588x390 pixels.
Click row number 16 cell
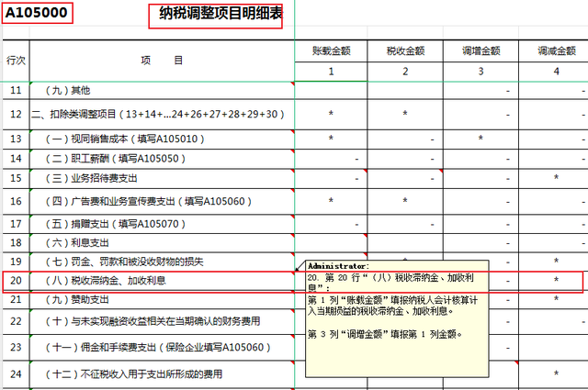tap(16, 202)
